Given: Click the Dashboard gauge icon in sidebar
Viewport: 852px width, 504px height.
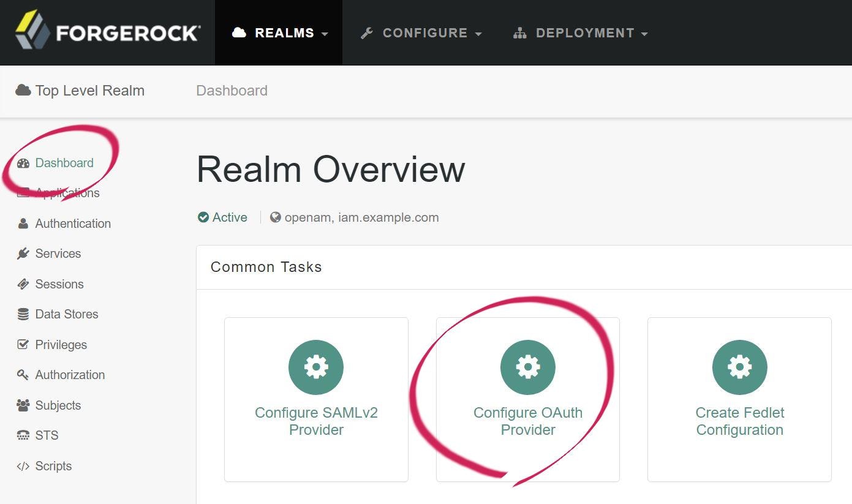Looking at the screenshot, I should click(x=23, y=163).
